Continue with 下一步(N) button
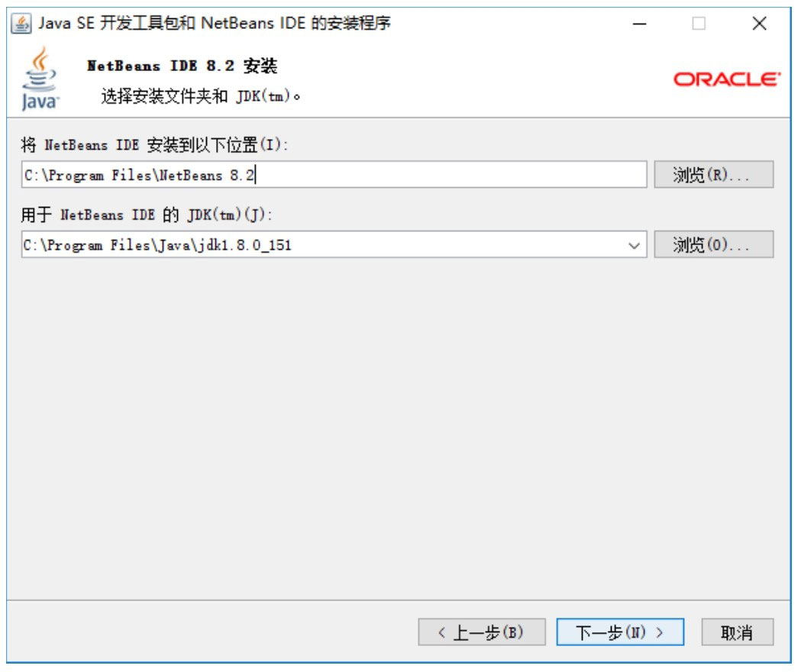801x672 pixels. tap(620, 632)
